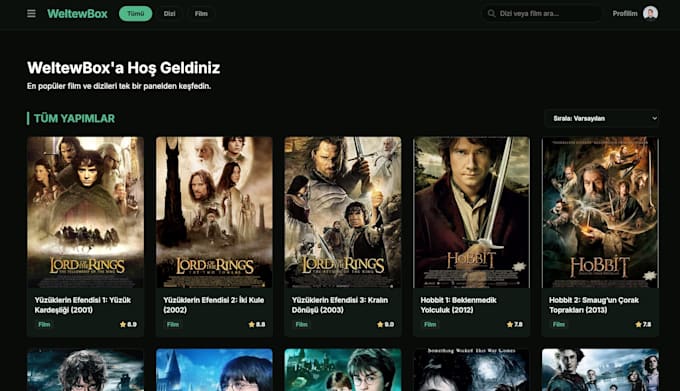The image size is (680, 391).
Task: Focus the Dizi veya film ara search field
Action: pyautogui.click(x=542, y=13)
